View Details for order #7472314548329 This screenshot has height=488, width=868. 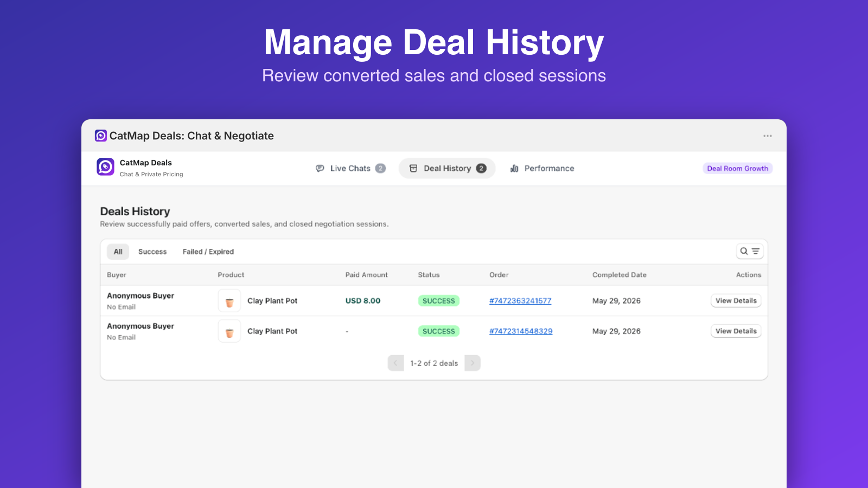(x=736, y=331)
